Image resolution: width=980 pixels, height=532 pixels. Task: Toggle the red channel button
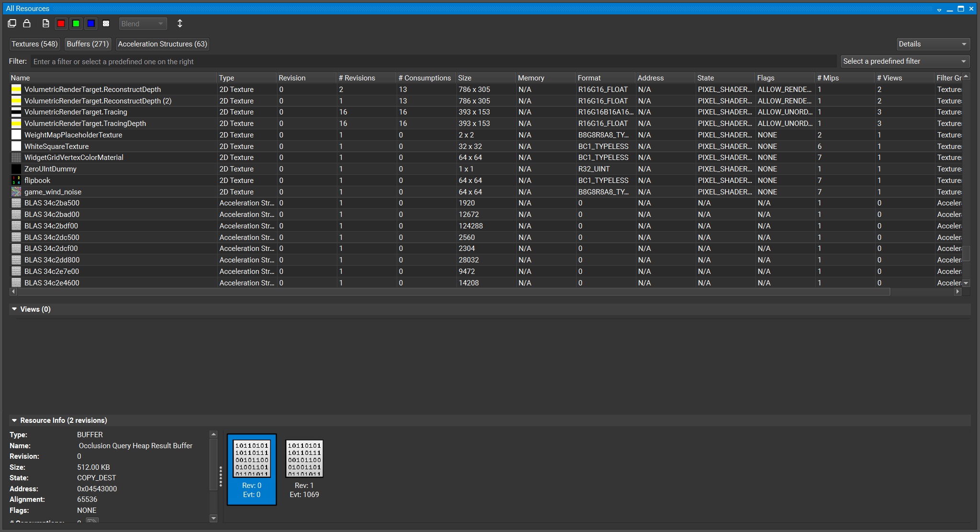click(61, 23)
